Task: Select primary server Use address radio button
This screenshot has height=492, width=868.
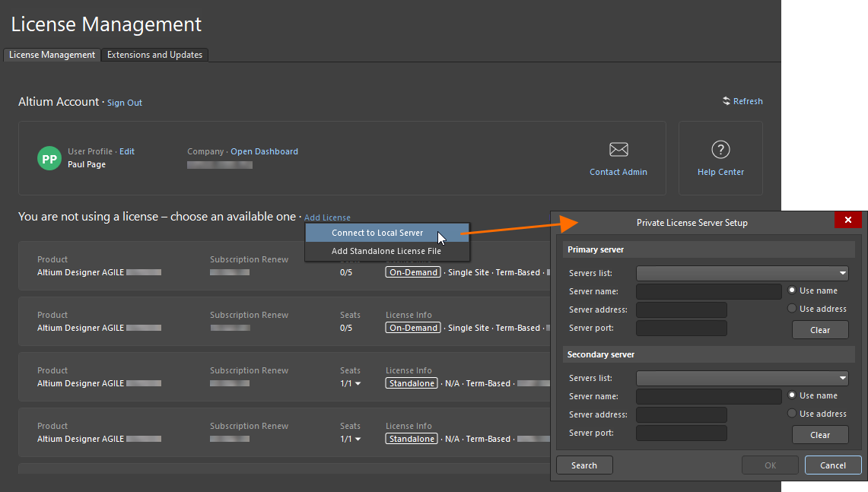Action: pos(792,309)
